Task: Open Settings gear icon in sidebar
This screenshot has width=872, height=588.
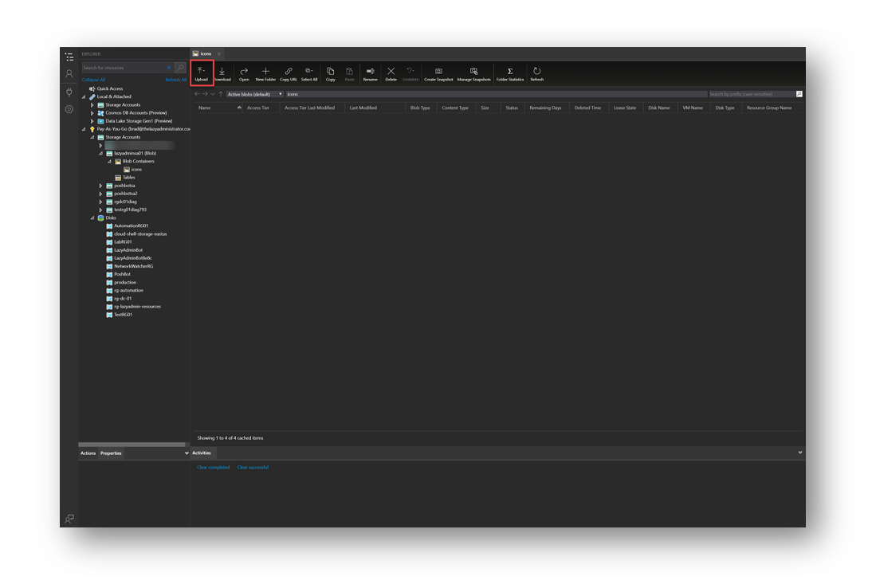Action: (69, 109)
